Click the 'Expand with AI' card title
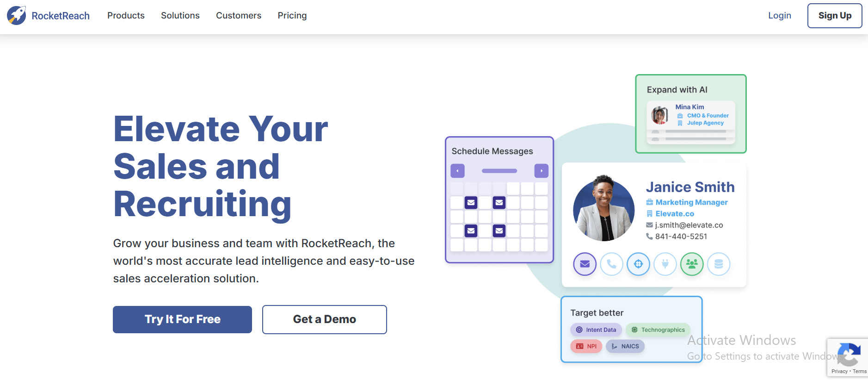Image resolution: width=868 pixels, height=380 pixels. [x=677, y=90]
